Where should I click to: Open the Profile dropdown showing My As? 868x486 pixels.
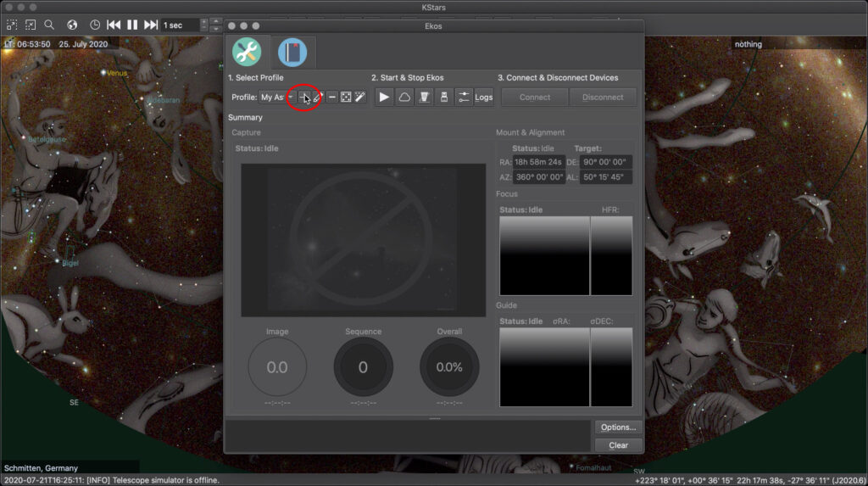point(277,97)
